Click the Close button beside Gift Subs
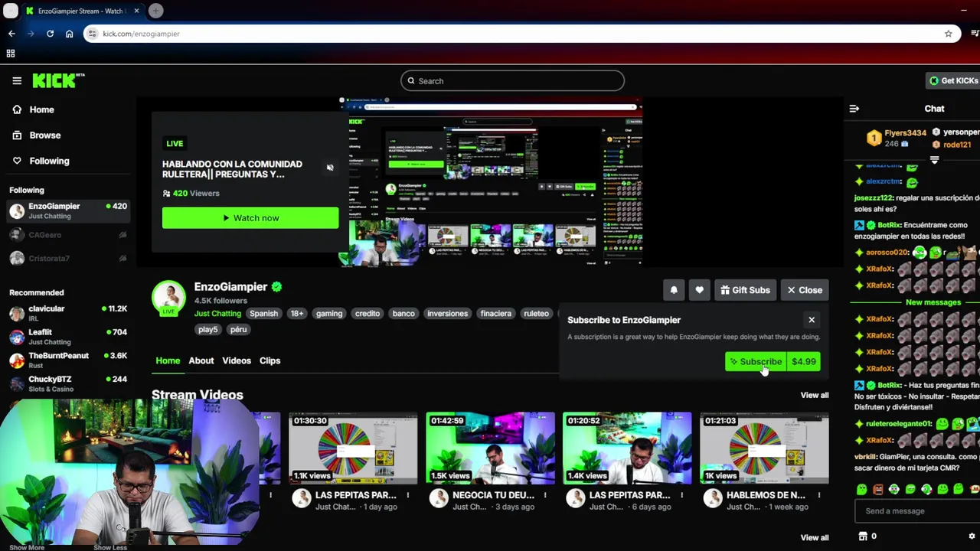Screen dimensions: 980x551 [x=805, y=290]
